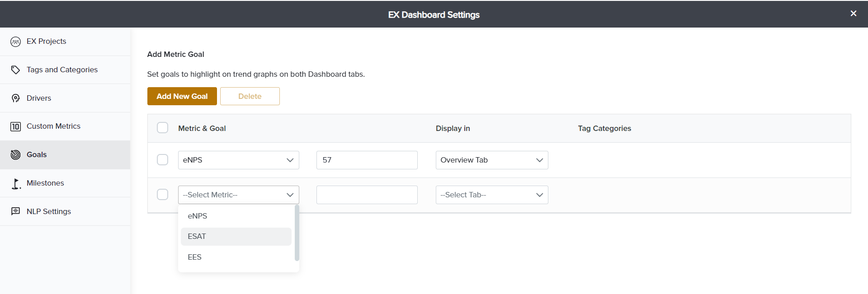Check the select-all checkbox in header row
Viewport: 868px width, 294px height.
(162, 128)
